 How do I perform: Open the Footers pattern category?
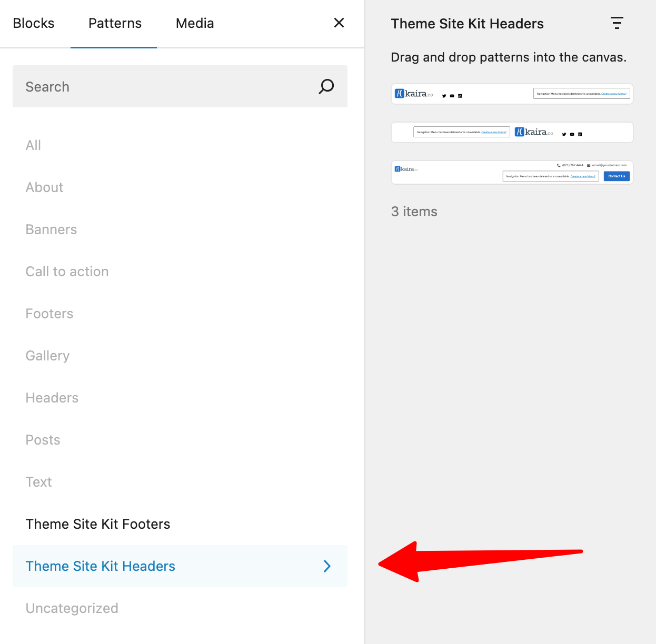tap(49, 314)
